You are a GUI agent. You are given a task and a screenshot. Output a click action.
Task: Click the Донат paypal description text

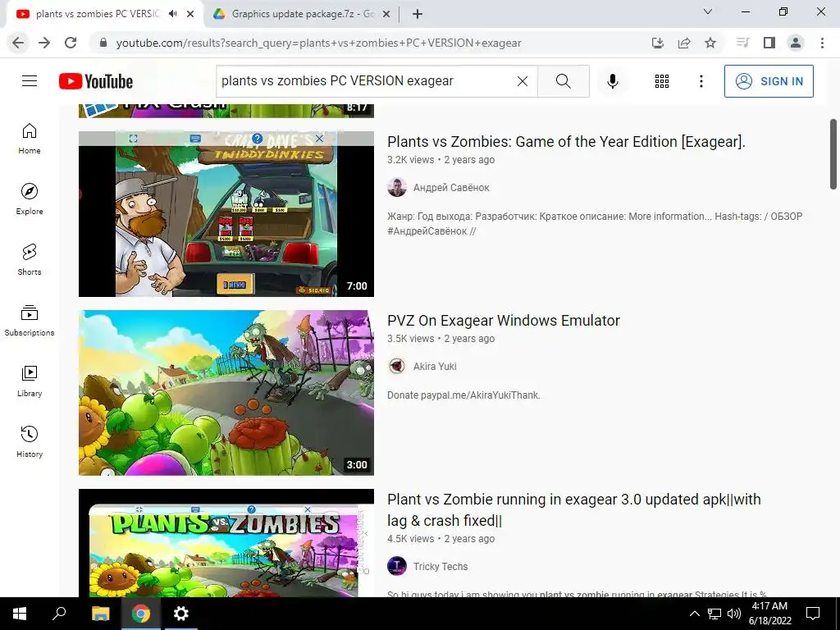[463, 395]
